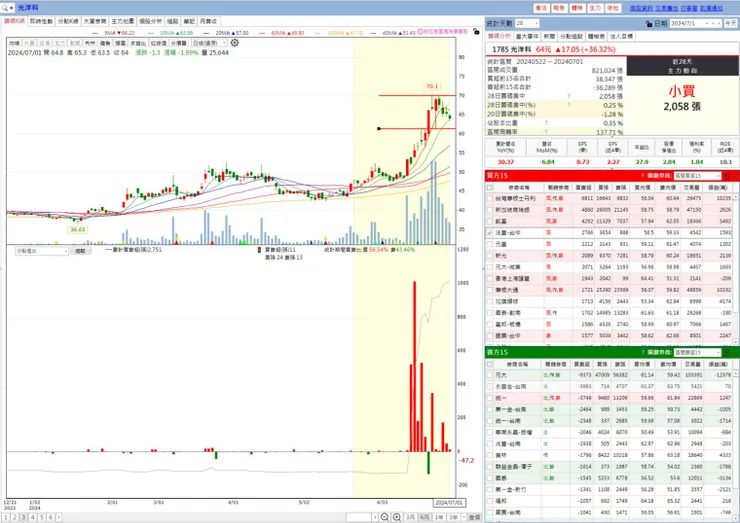The width and height of the screenshot is (740, 523).
Task: Click the 主力 button in top bar
Action: click(x=595, y=8)
